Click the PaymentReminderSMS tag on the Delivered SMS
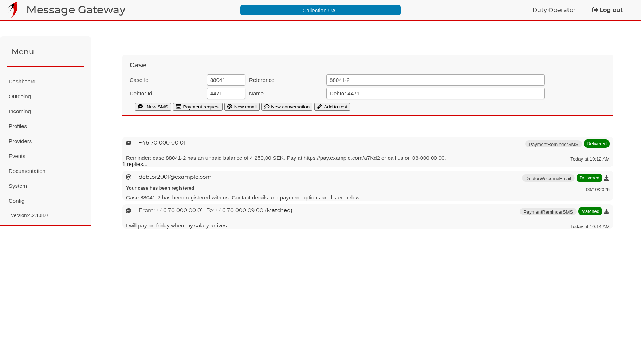 point(554,144)
